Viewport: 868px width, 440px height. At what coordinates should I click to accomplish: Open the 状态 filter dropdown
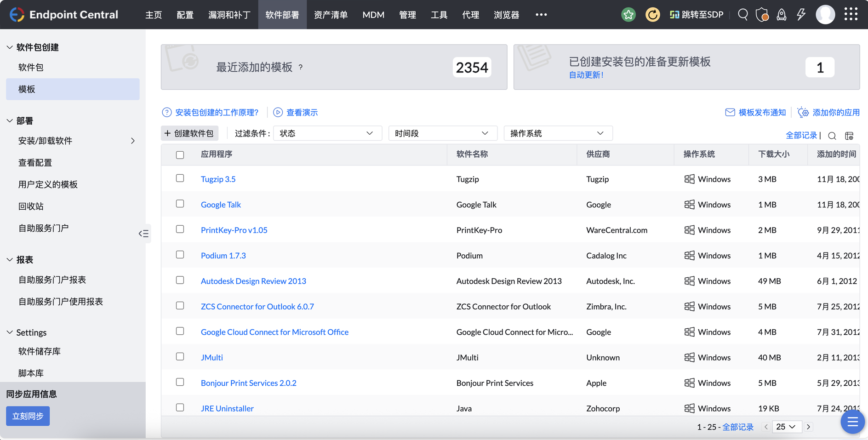click(x=327, y=133)
